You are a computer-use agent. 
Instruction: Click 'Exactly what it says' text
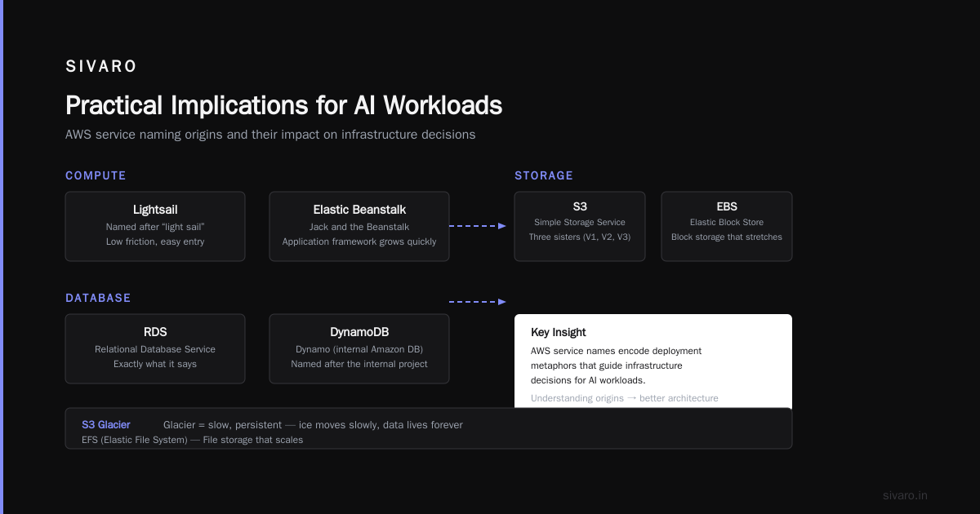pyautogui.click(x=155, y=364)
